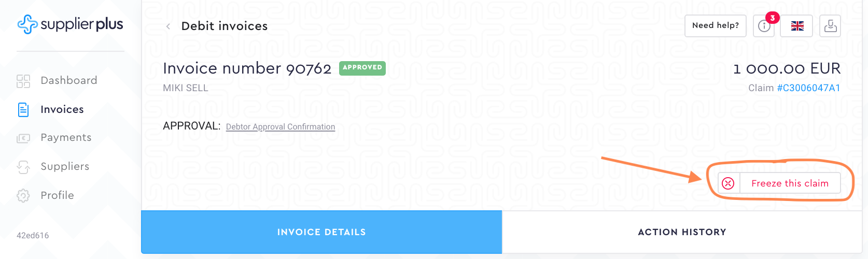The image size is (868, 259).
Task: Click the Payments euro icon
Action: pyautogui.click(x=23, y=138)
